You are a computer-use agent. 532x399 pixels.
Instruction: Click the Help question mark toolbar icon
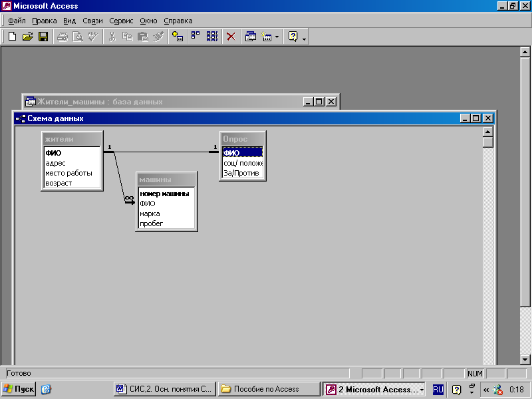pyautogui.click(x=293, y=37)
